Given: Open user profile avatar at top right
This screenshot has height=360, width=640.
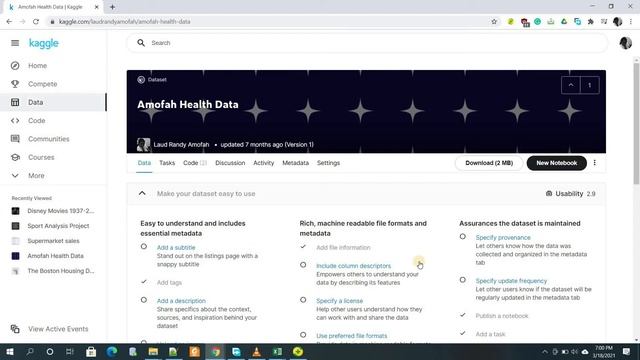Looking at the screenshot, I should click(625, 43).
